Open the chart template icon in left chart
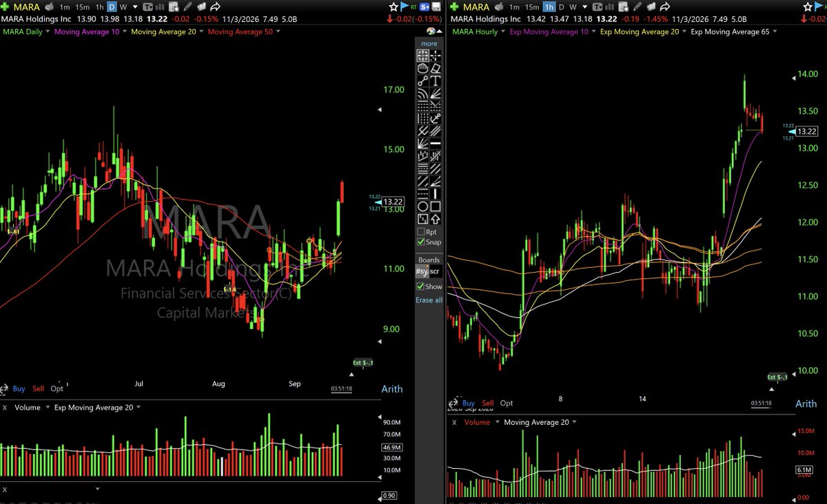This screenshot has height=504, width=827. coord(147,7)
